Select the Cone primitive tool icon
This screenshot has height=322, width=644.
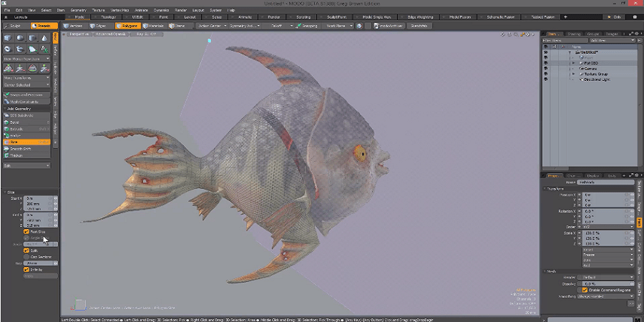[44, 38]
